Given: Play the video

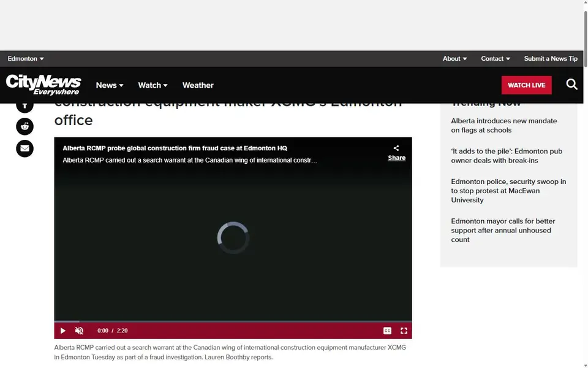Looking at the screenshot, I should tap(63, 331).
